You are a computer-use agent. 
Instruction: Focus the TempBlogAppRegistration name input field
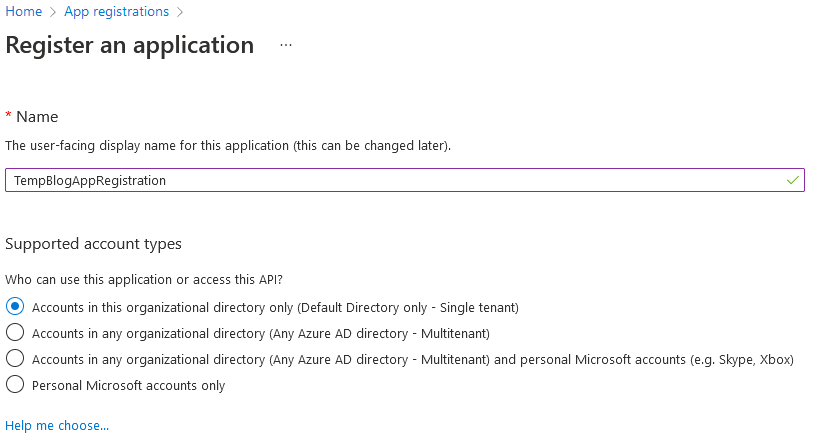click(x=405, y=180)
